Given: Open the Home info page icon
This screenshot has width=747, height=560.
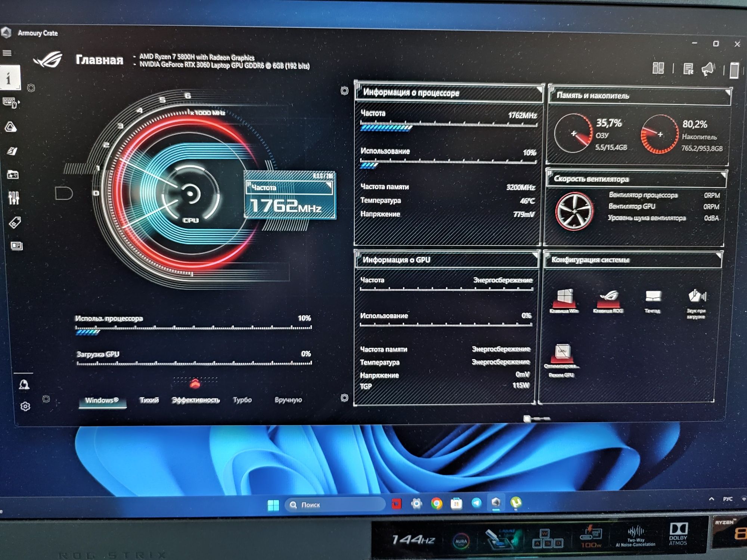Looking at the screenshot, I should pyautogui.click(x=9, y=78).
